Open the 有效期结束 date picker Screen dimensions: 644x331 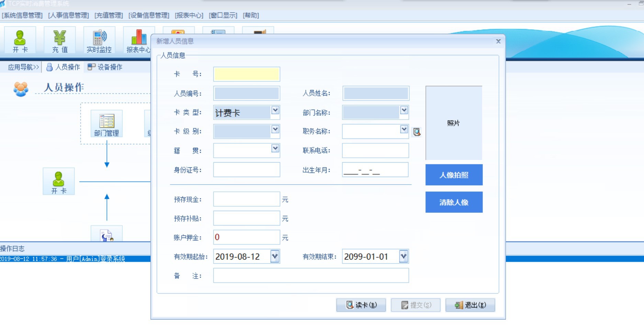(x=404, y=256)
